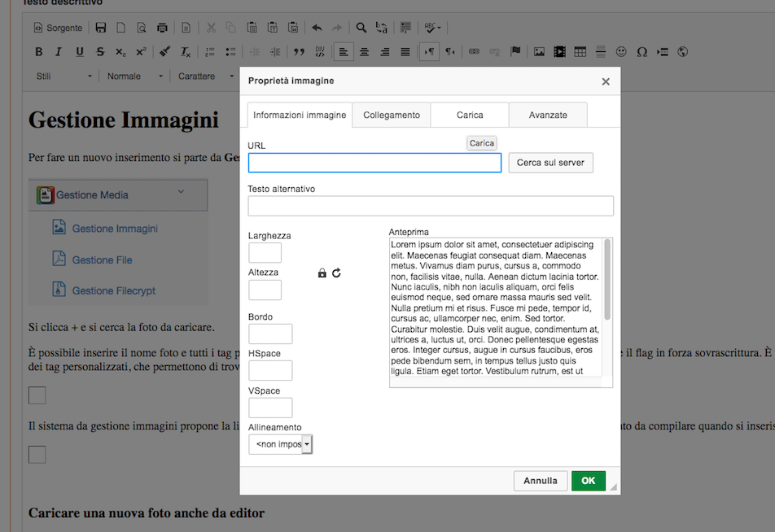Click the green OK button

pos(588,481)
